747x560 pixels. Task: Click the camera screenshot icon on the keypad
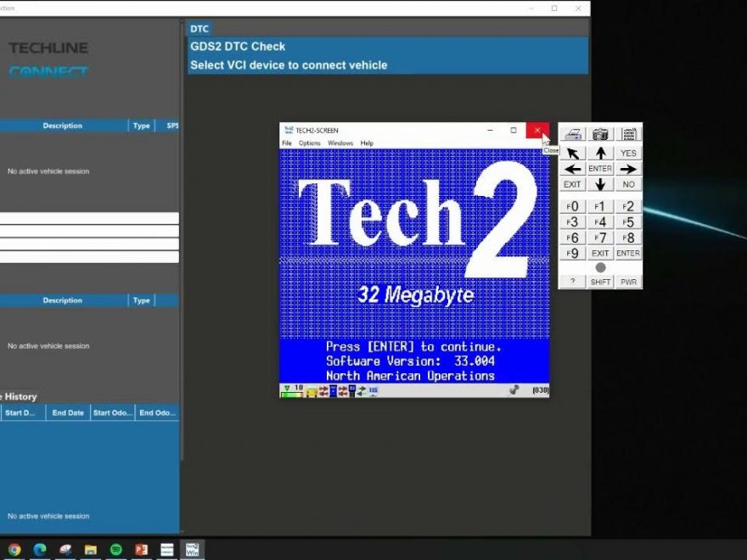click(600, 134)
